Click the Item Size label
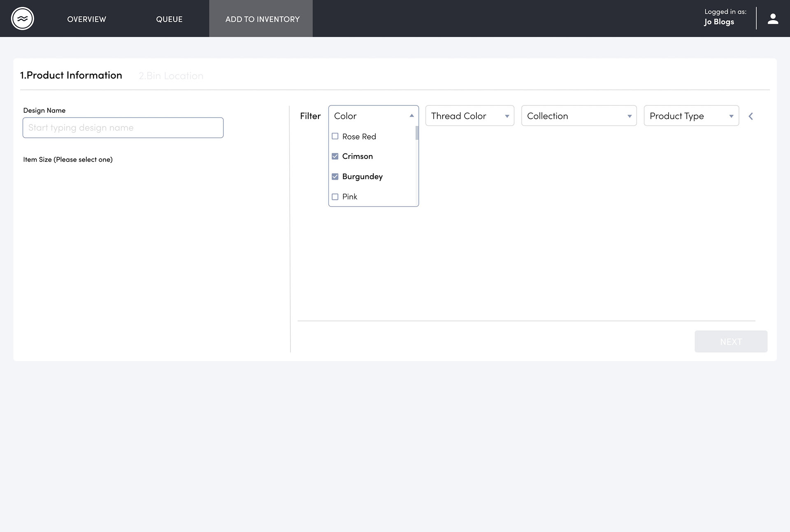 tap(68, 160)
